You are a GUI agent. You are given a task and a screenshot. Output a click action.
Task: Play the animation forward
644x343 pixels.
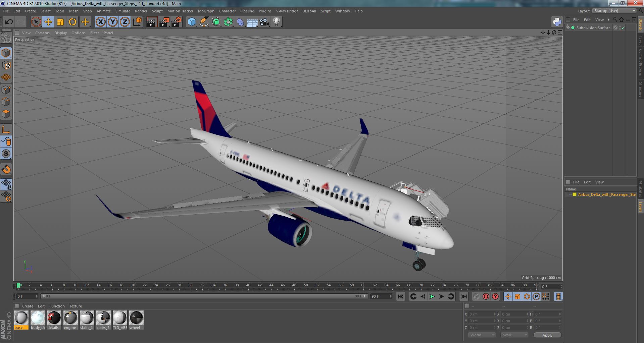point(432,296)
